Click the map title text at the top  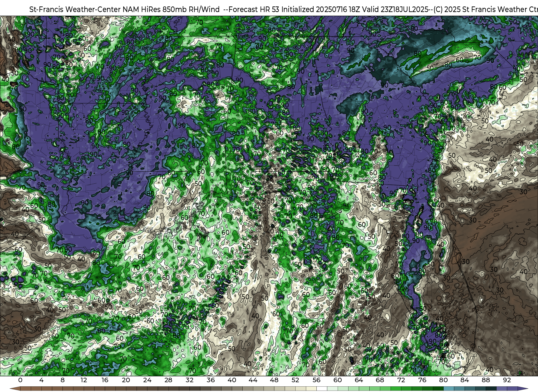(283, 9)
